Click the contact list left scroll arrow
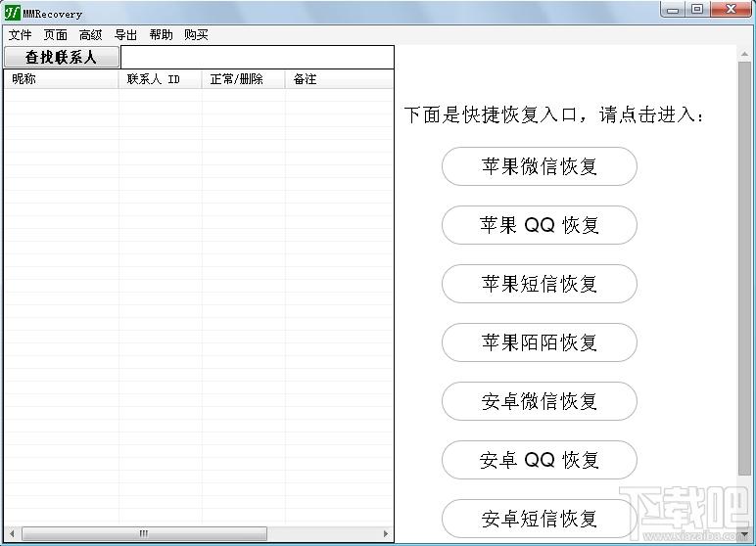The image size is (756, 546). point(12,533)
